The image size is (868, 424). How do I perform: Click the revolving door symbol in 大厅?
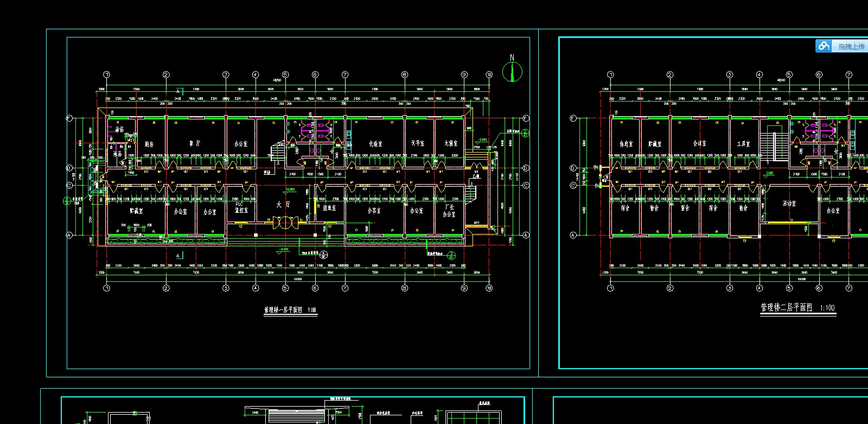pyautogui.click(x=285, y=222)
